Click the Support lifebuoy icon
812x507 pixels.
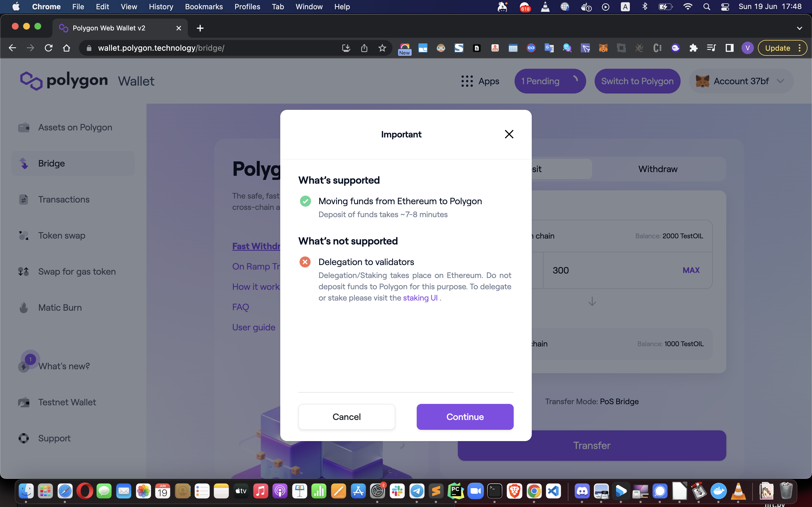[24, 438]
